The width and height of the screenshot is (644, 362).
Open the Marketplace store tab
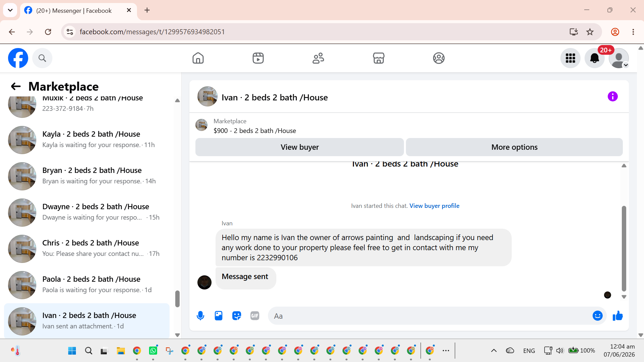(379, 58)
